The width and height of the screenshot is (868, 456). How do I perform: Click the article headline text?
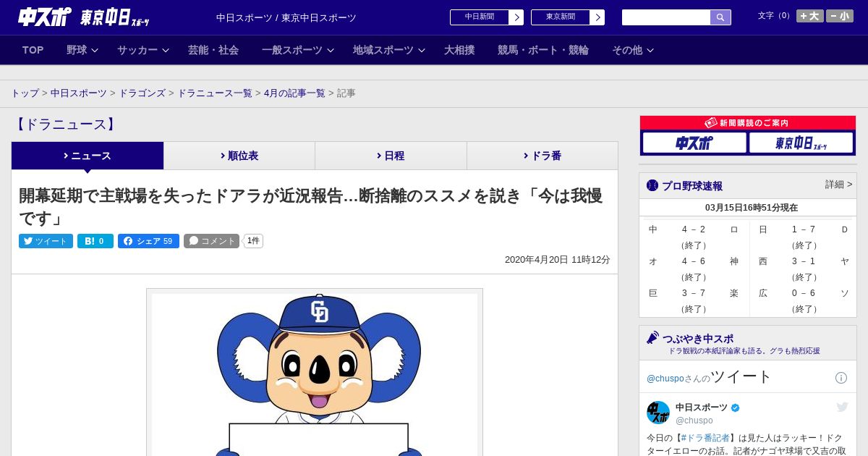[x=310, y=206]
